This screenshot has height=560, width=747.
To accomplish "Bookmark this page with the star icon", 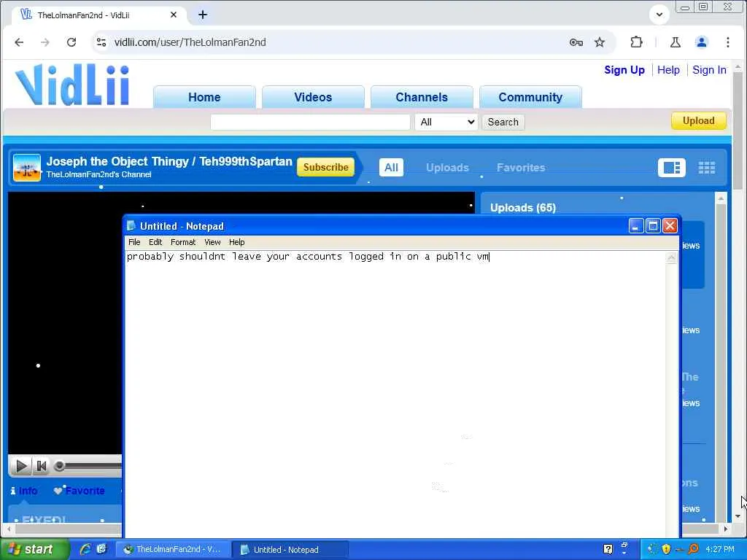I will (600, 42).
